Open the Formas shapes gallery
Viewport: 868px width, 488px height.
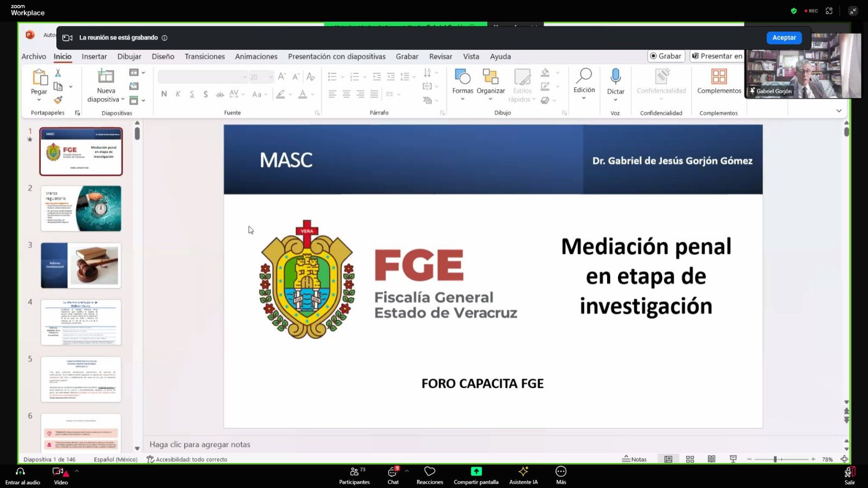463,78
